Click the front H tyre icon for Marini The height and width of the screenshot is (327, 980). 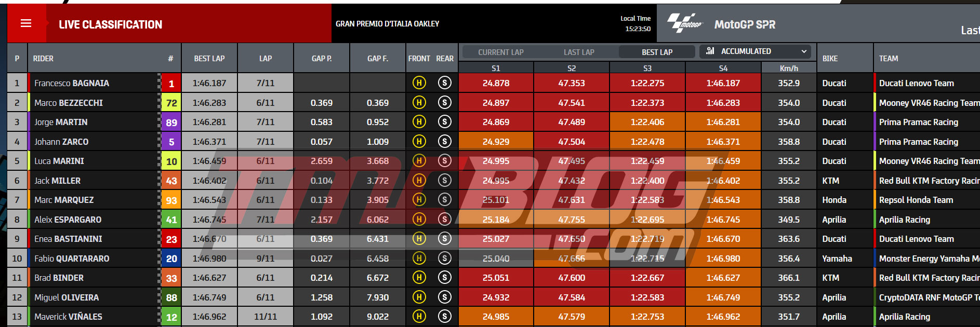(419, 161)
